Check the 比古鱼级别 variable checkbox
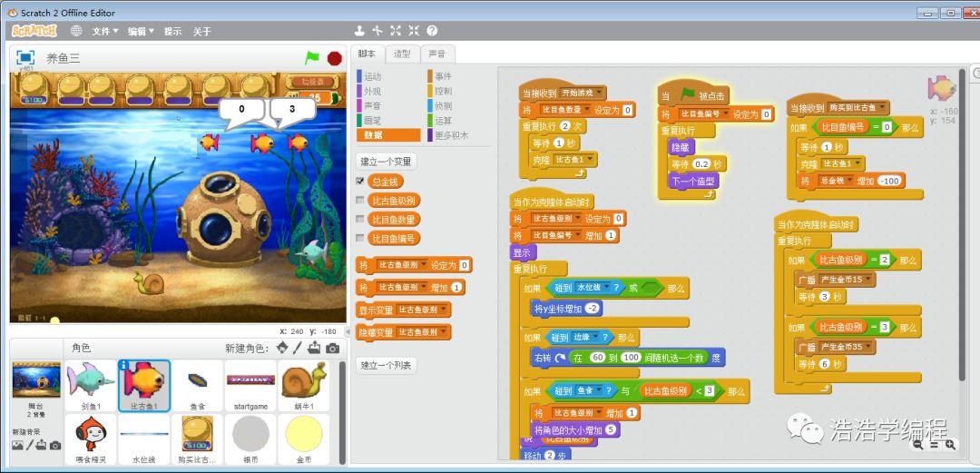 pyautogui.click(x=360, y=201)
